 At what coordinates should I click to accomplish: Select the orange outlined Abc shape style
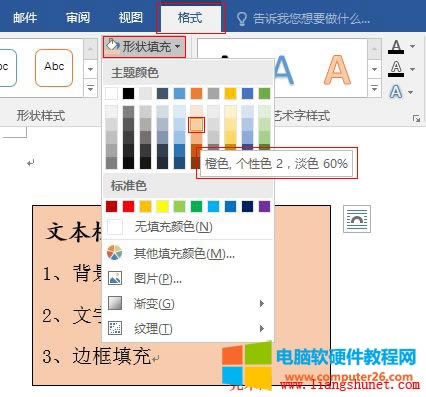[54, 68]
